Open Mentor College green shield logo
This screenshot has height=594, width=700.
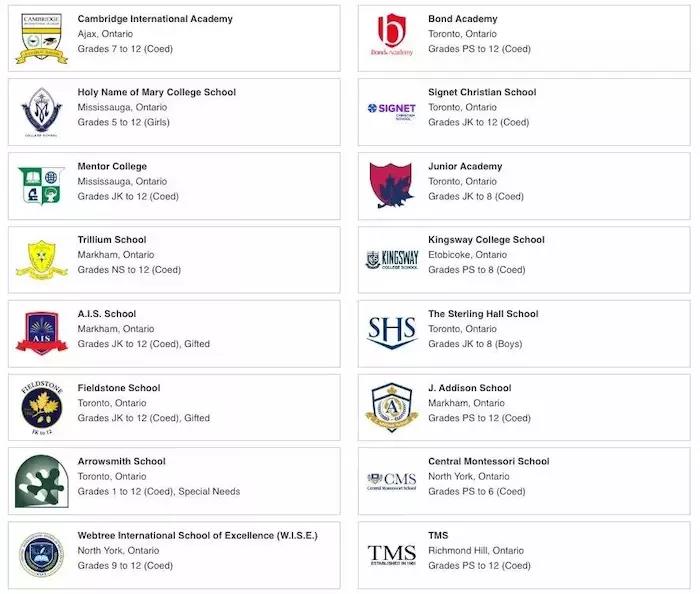coord(42,186)
